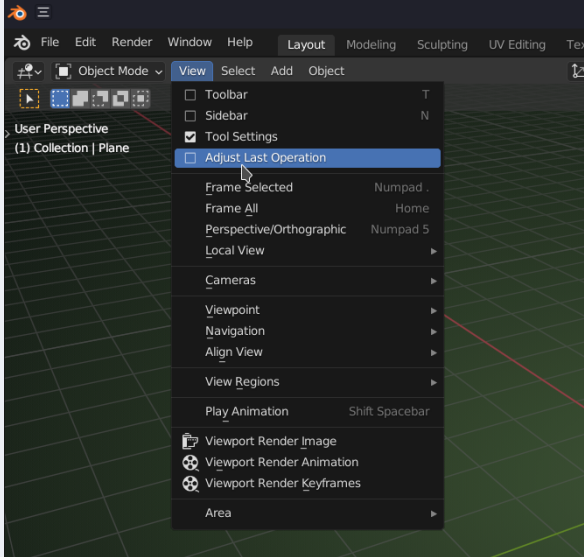Enable the Sidebar checkbox
The width and height of the screenshot is (584, 557).
click(190, 116)
